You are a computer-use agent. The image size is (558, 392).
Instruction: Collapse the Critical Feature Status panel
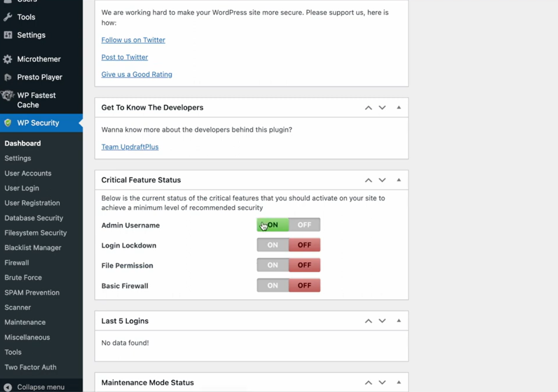coord(399,180)
